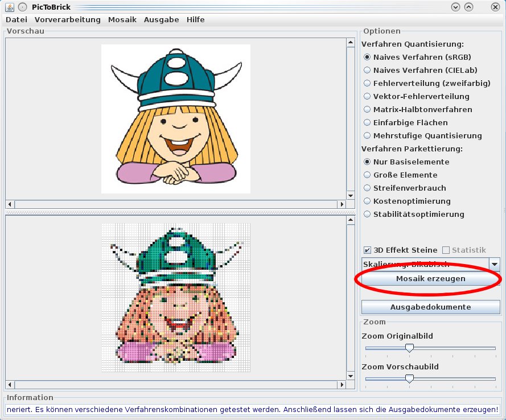
Task: Open the Vorverarbeitung menu
Action: (67, 20)
